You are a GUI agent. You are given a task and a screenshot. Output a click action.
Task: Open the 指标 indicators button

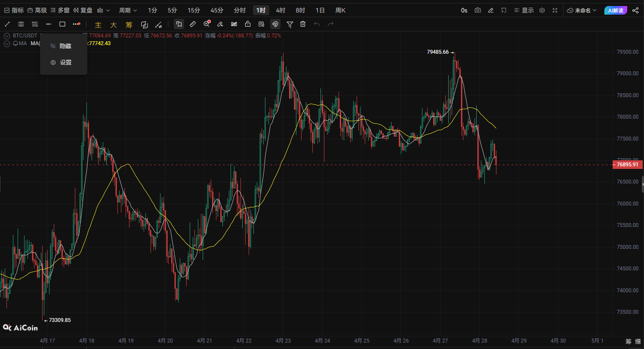tap(14, 10)
